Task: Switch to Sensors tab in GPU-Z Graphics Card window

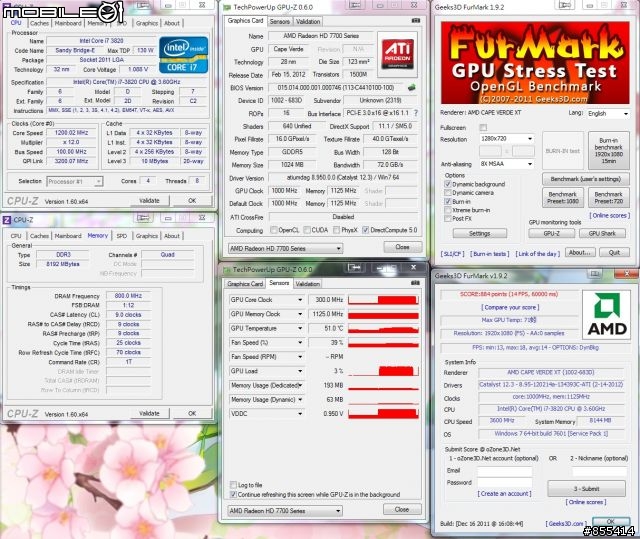Action: pos(280,22)
